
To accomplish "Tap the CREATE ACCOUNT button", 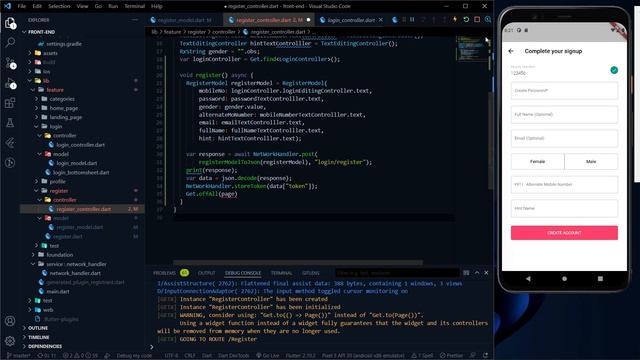I will (564, 233).
